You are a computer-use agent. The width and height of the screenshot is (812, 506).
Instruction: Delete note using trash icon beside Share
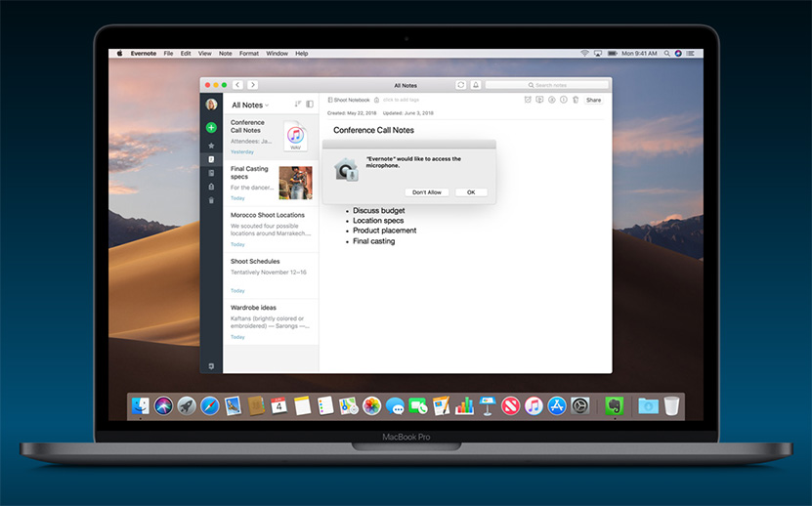(x=576, y=100)
